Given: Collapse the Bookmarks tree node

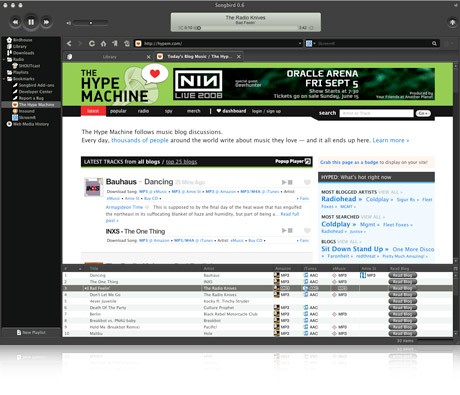Looking at the screenshot, I should [4, 79].
